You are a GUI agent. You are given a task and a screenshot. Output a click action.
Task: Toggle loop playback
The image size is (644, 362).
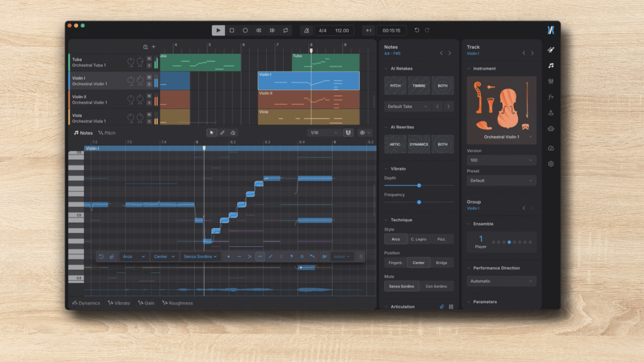pyautogui.click(x=286, y=31)
